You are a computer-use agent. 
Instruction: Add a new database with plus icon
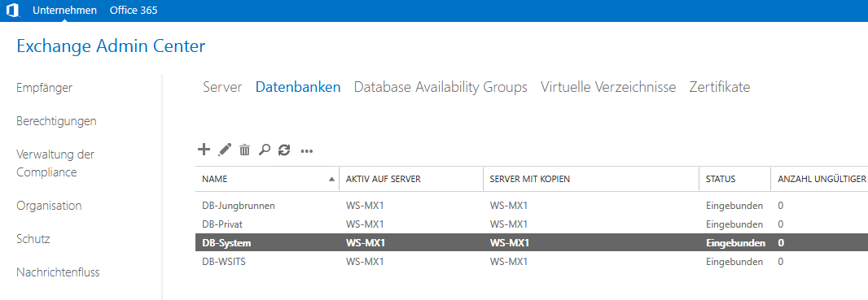pyautogui.click(x=204, y=150)
